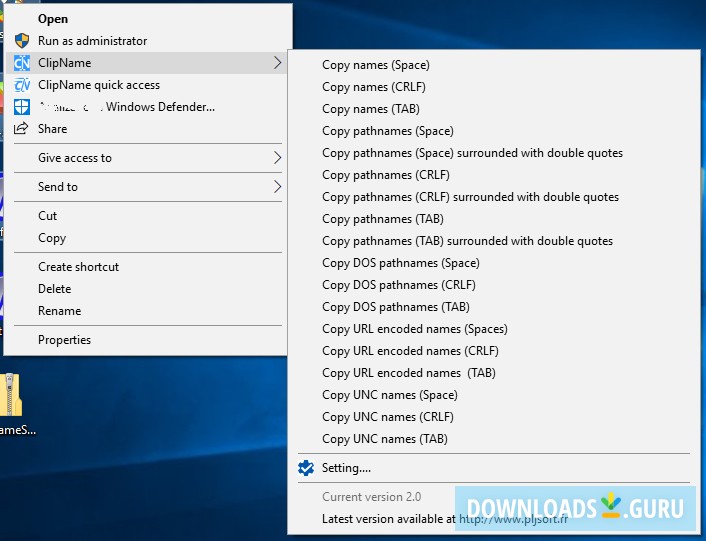The width and height of the screenshot is (706, 541).
Task: Expand the Send to submenu arrow
Action: (277, 187)
